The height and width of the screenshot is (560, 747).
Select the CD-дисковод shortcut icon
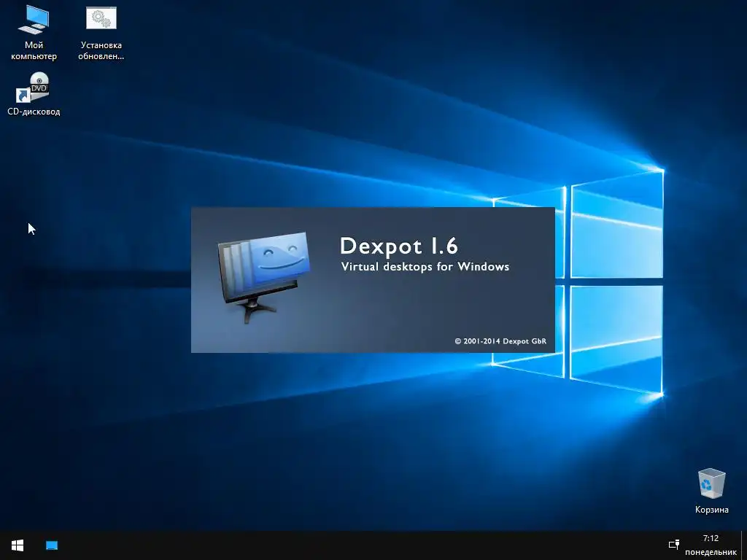[x=34, y=94]
